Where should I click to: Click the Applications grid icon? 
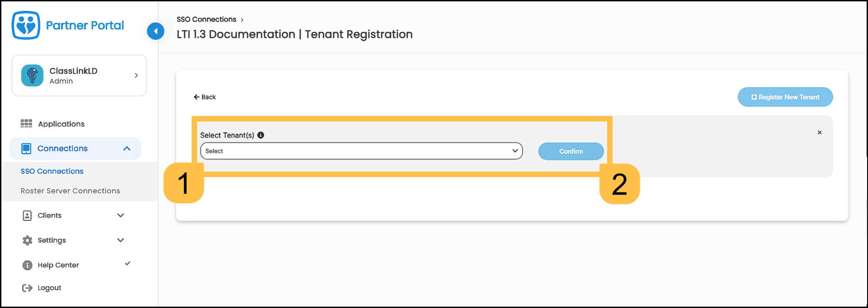click(26, 124)
